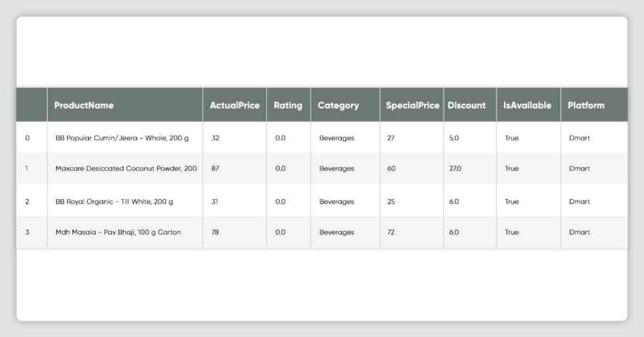644x337 pixels.
Task: Select special price value 60
Action: click(x=392, y=168)
